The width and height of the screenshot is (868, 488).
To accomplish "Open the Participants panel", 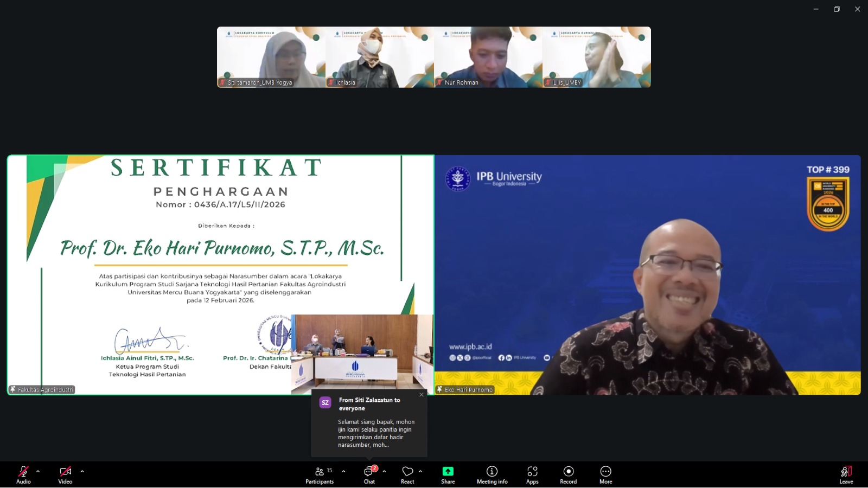I will (320, 474).
